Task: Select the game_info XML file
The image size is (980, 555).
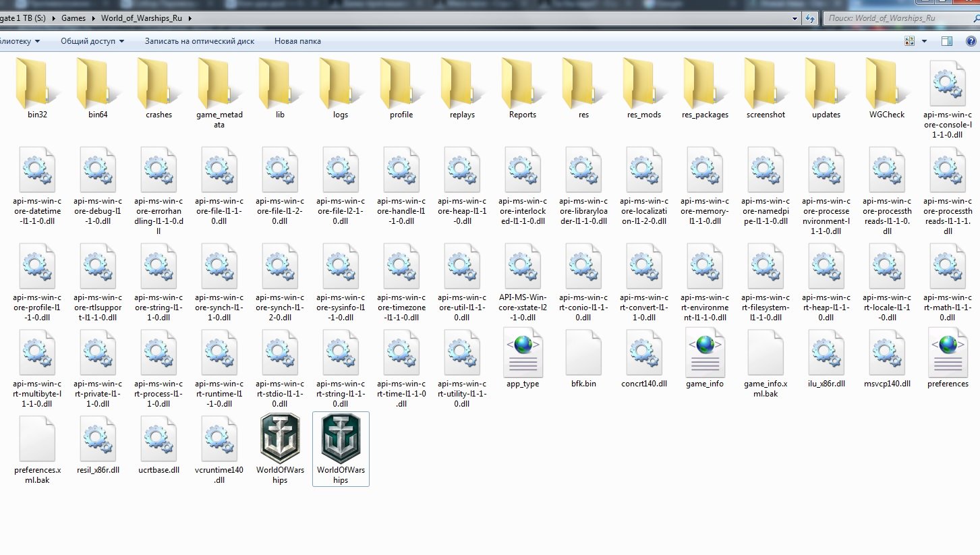Action: coord(705,358)
